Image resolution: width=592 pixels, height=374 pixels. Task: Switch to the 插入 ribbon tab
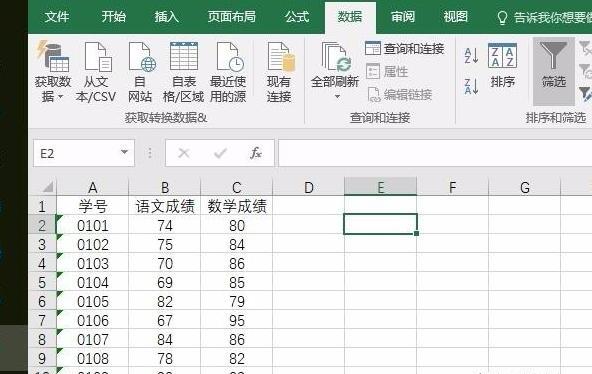click(166, 17)
